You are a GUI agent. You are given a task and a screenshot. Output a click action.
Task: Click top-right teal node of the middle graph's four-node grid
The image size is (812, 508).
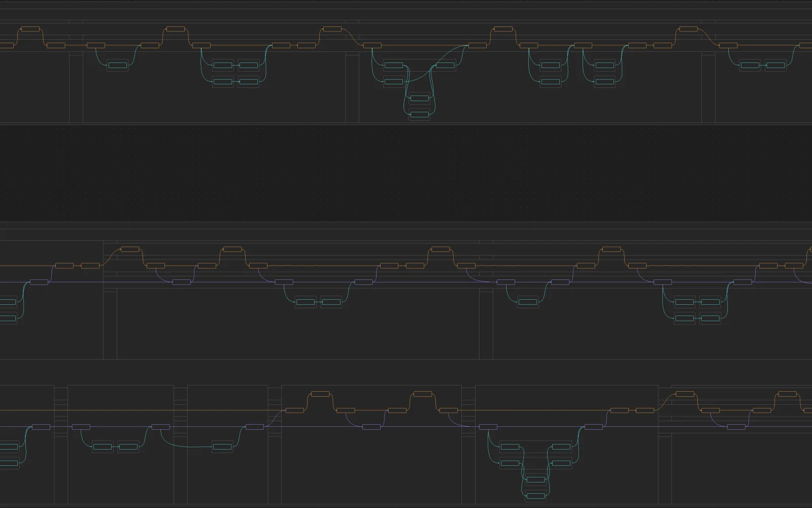710,302
